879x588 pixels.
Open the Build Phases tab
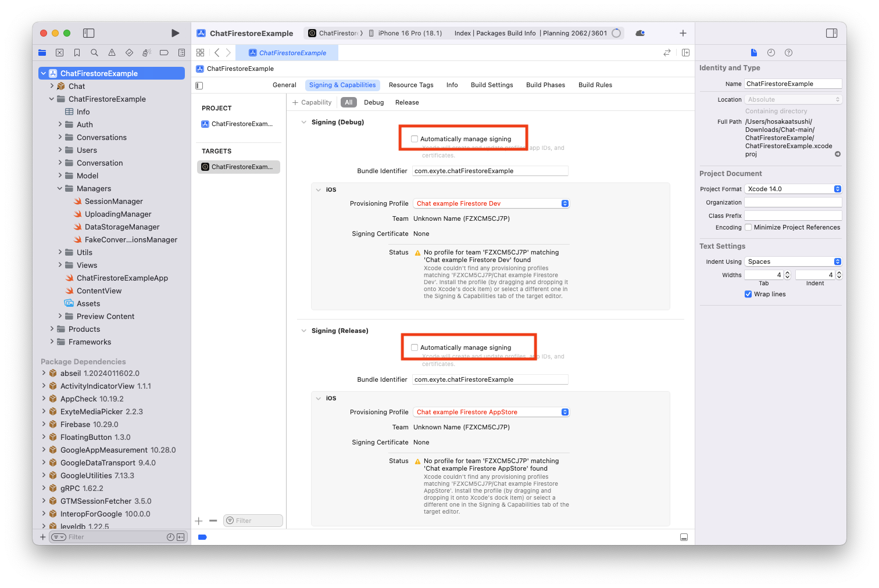[545, 85]
